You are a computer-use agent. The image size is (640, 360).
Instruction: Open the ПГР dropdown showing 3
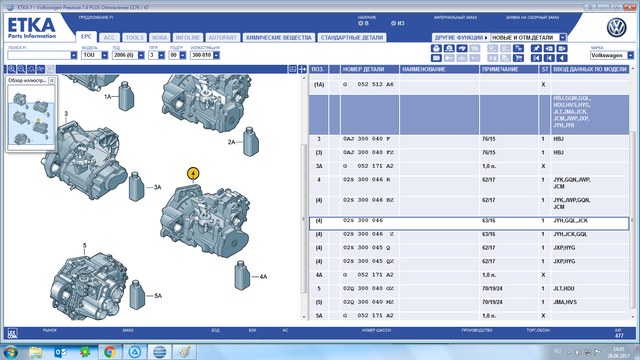point(161,55)
